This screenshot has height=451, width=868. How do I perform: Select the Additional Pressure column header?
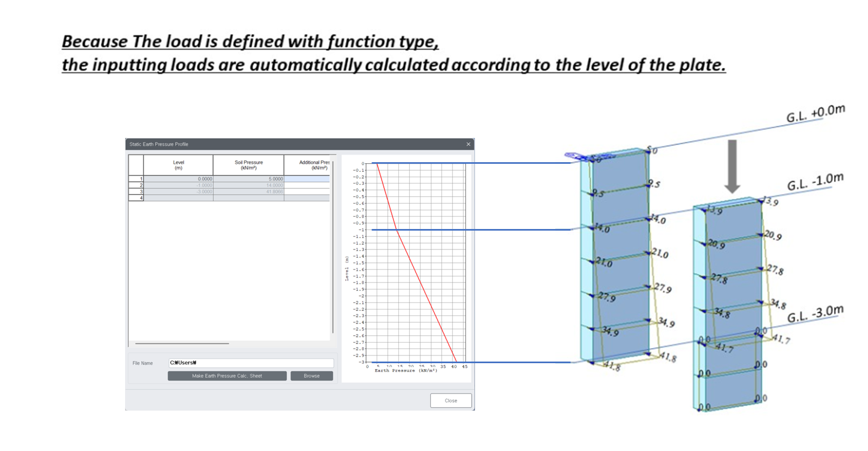(307, 165)
